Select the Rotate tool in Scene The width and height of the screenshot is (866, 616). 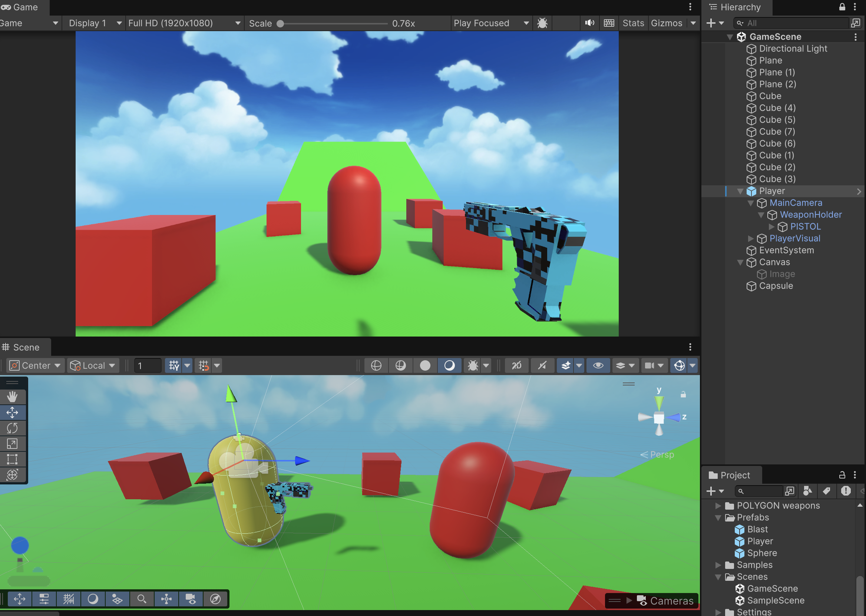12,428
